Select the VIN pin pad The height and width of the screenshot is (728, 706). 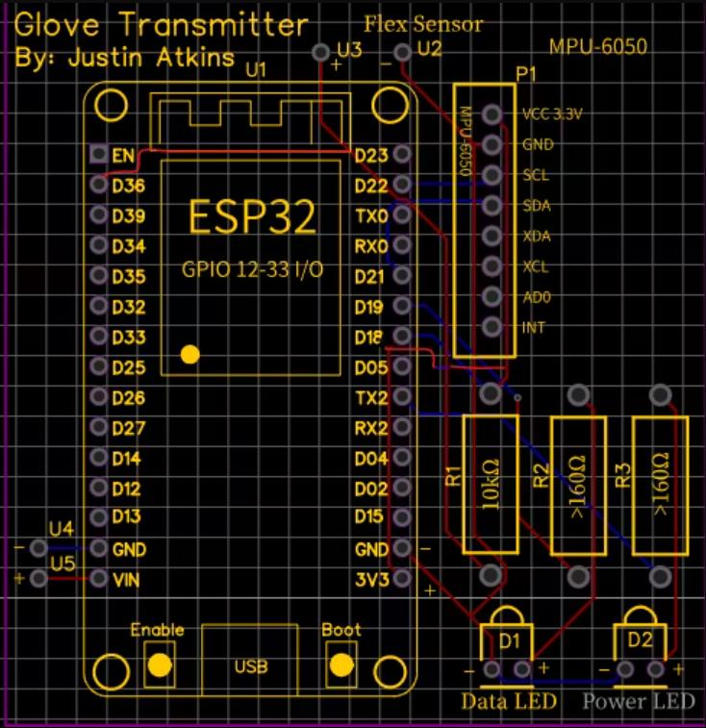tap(98, 579)
